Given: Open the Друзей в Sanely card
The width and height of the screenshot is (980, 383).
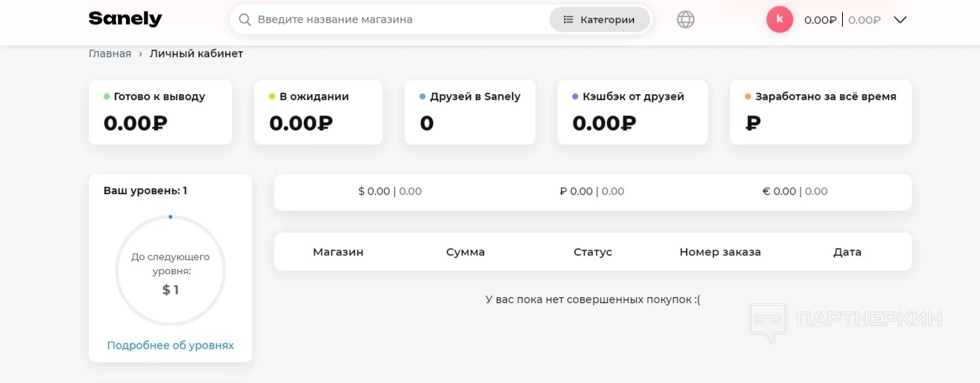Looking at the screenshot, I should pyautogui.click(x=469, y=112).
